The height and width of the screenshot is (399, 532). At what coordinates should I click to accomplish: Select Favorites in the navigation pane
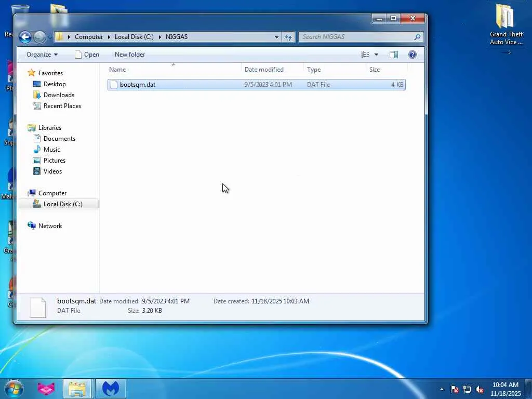click(x=50, y=73)
